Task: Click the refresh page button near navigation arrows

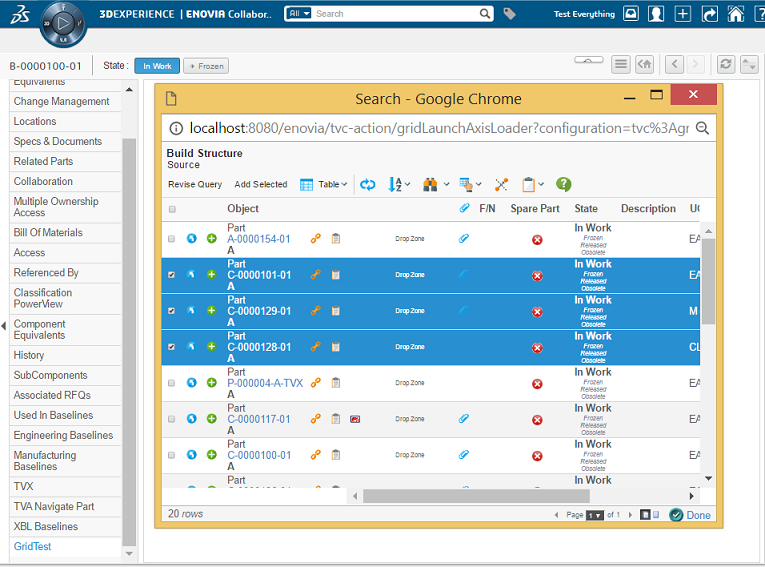Action: [725, 65]
